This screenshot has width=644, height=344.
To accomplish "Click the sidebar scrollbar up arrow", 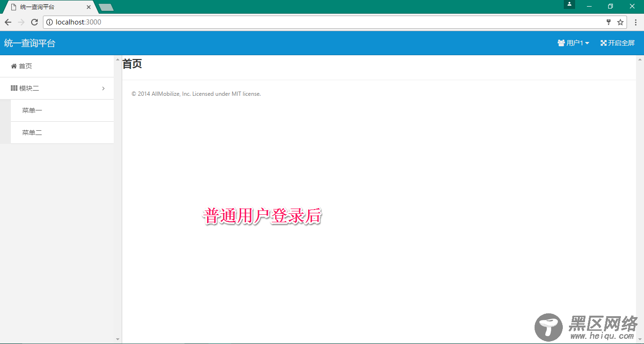I will tap(117, 59).
